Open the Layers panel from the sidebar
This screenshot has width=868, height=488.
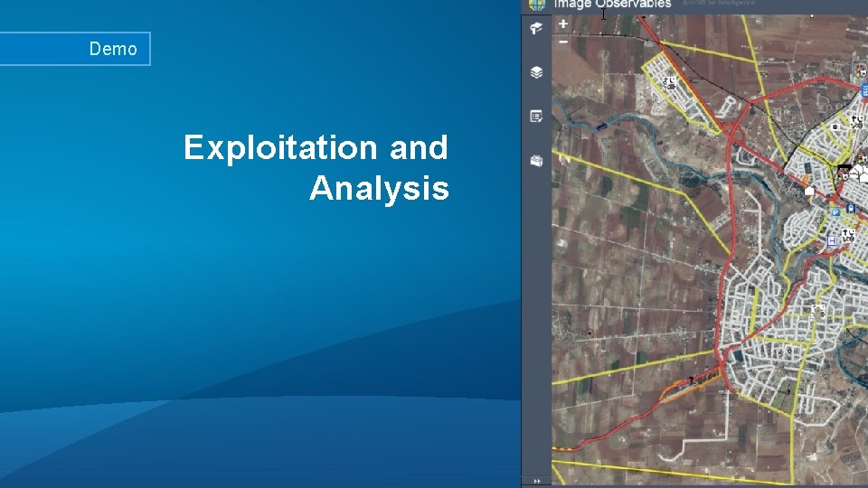pos(536,72)
